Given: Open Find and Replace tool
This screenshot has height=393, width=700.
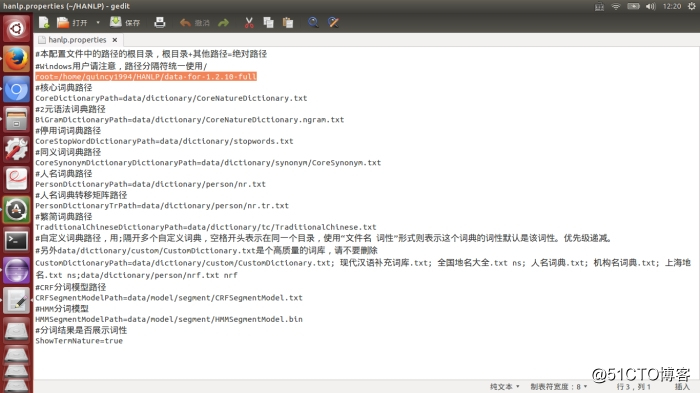Looking at the screenshot, I should click(x=333, y=22).
